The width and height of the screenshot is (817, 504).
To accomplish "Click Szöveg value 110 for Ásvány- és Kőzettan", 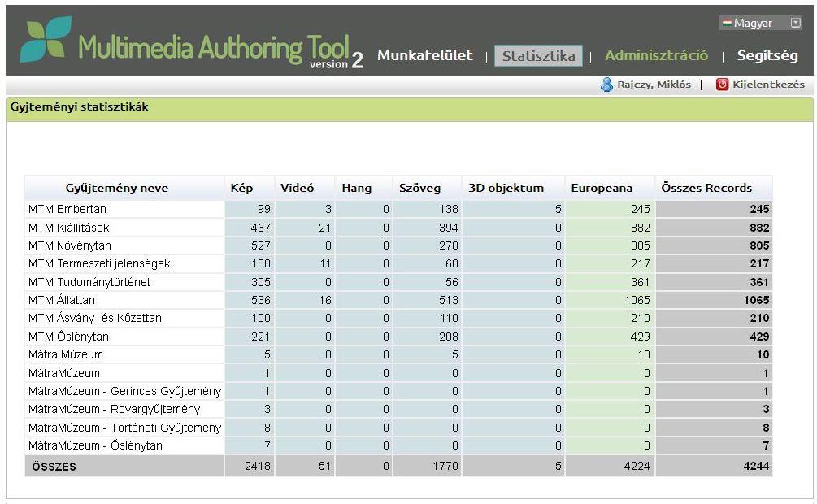I will coord(449,318).
